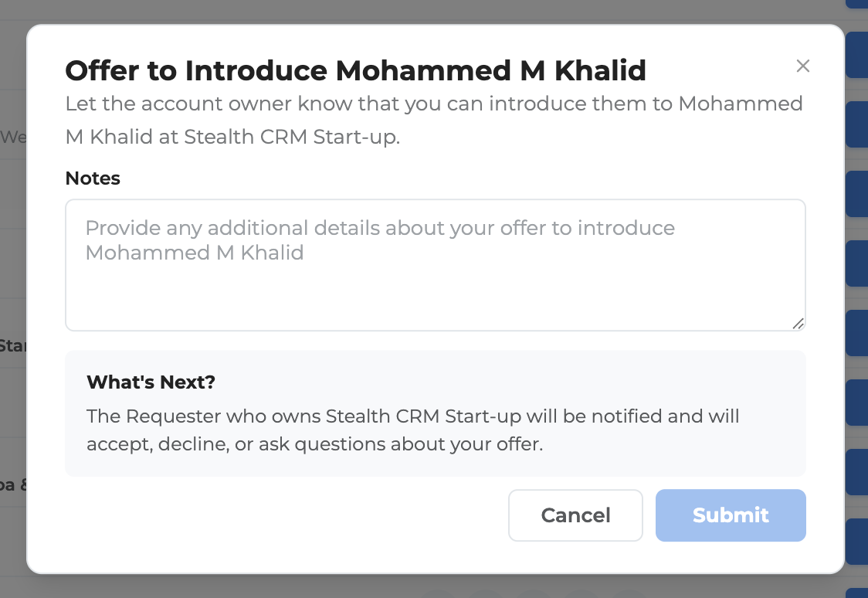868x598 pixels.
Task: Submit the introduction offer
Action: click(x=731, y=515)
